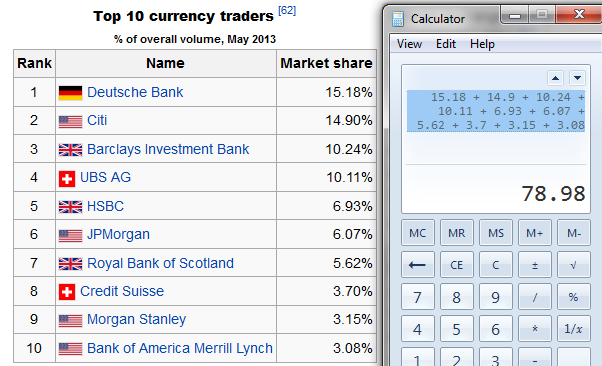The width and height of the screenshot is (602, 366).
Task: Open the View menu
Action: pyautogui.click(x=409, y=44)
